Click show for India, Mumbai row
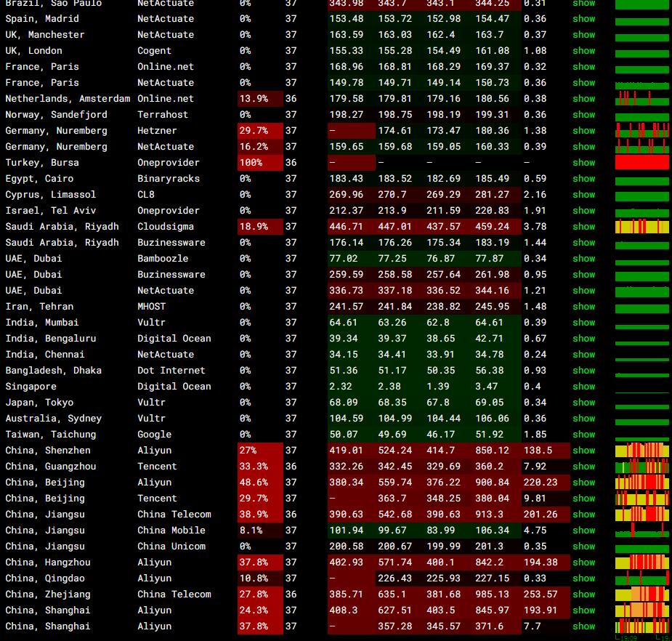The image size is (672, 641). click(583, 323)
